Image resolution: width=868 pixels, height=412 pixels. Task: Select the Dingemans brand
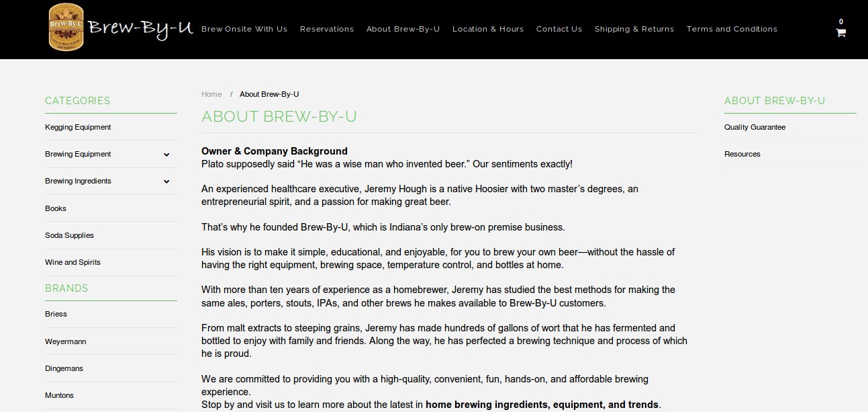tap(64, 368)
